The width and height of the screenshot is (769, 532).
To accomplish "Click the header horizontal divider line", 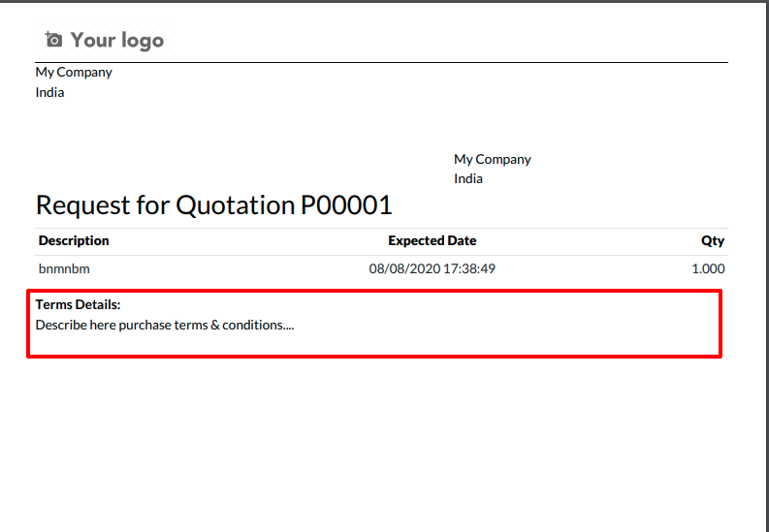I will (381, 62).
